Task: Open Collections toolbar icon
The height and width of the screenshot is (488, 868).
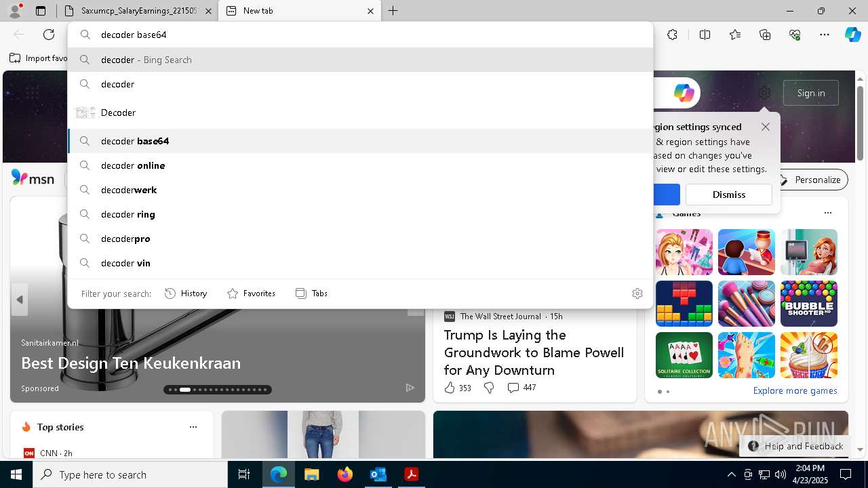Action: point(765,35)
